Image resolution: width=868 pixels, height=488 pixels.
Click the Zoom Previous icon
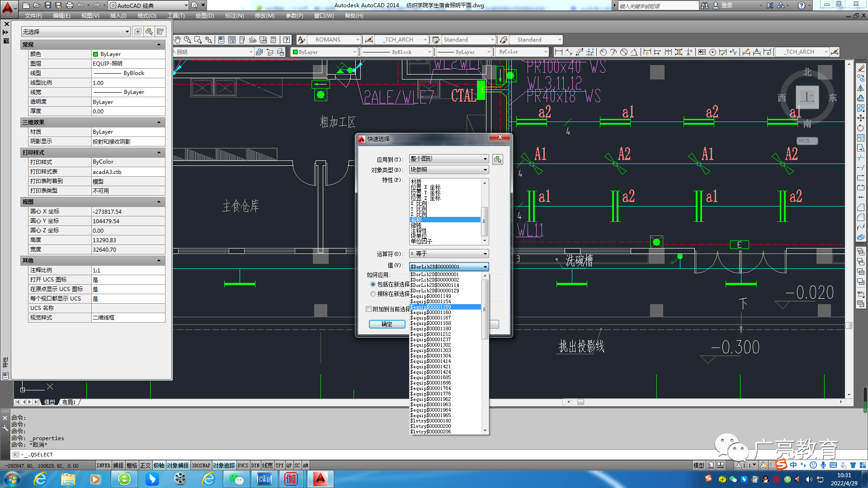[x=208, y=40]
